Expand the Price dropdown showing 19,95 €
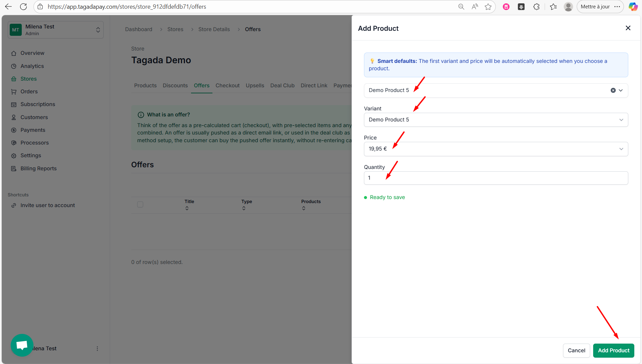The image size is (642, 364). pos(496,149)
